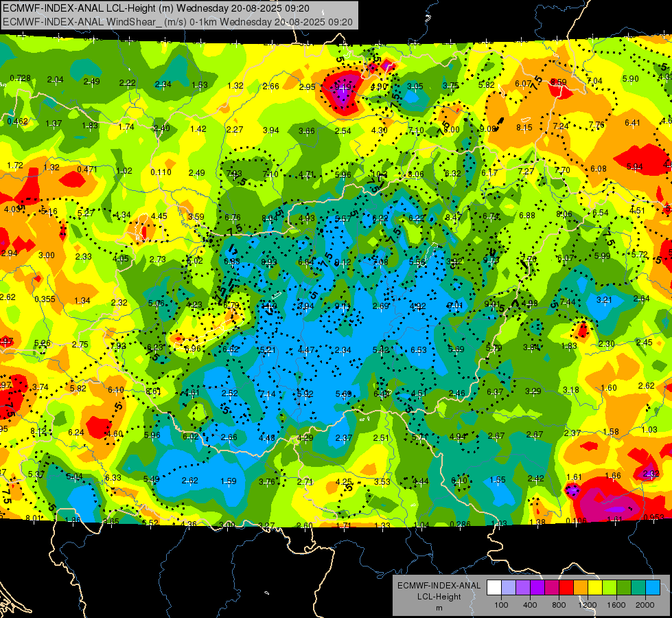Click the red legend color swatch

566,588
